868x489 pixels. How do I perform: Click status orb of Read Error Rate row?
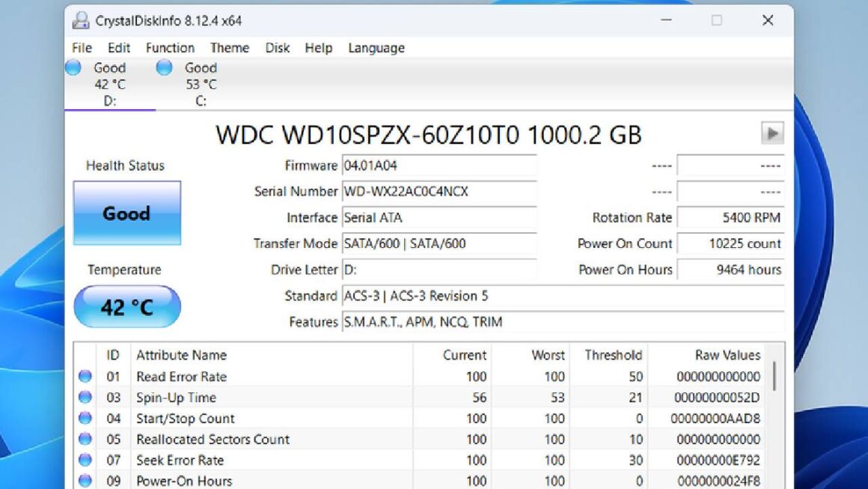point(85,377)
